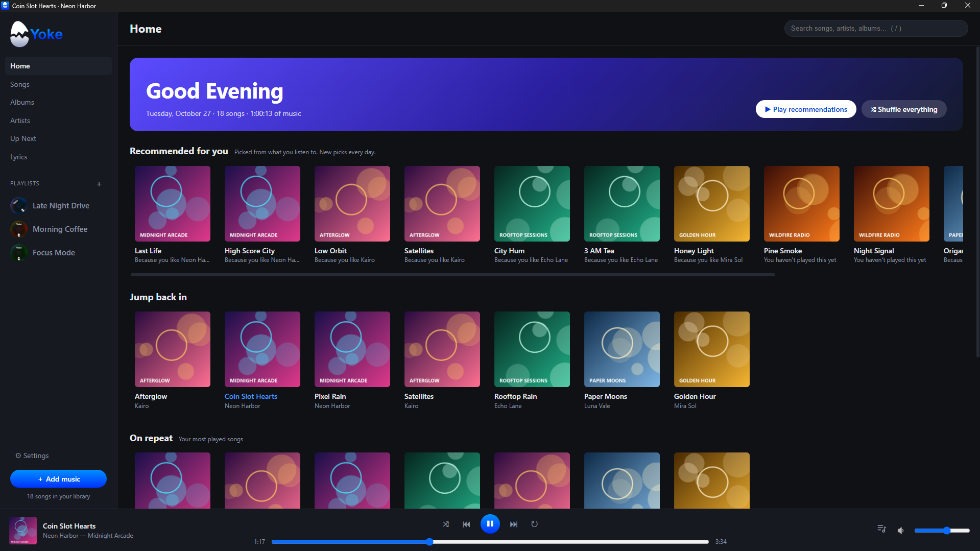
Task: Open the Rooftop Rain cover
Action: [x=532, y=349]
